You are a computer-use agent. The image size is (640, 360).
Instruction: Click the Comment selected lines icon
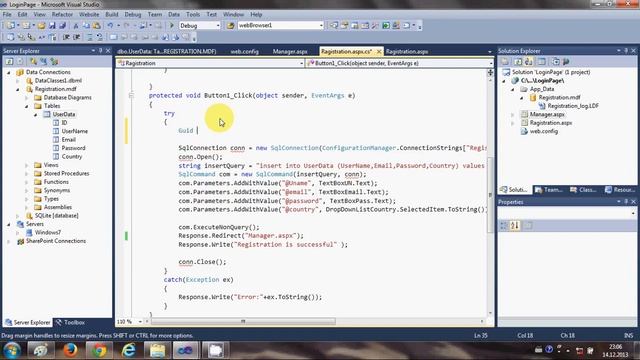[90, 37]
